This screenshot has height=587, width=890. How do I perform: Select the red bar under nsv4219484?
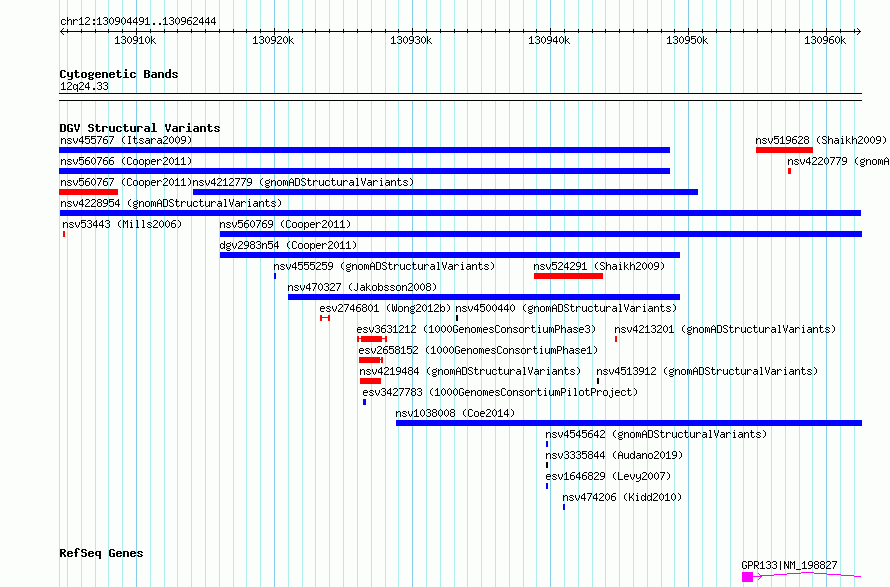click(x=371, y=381)
